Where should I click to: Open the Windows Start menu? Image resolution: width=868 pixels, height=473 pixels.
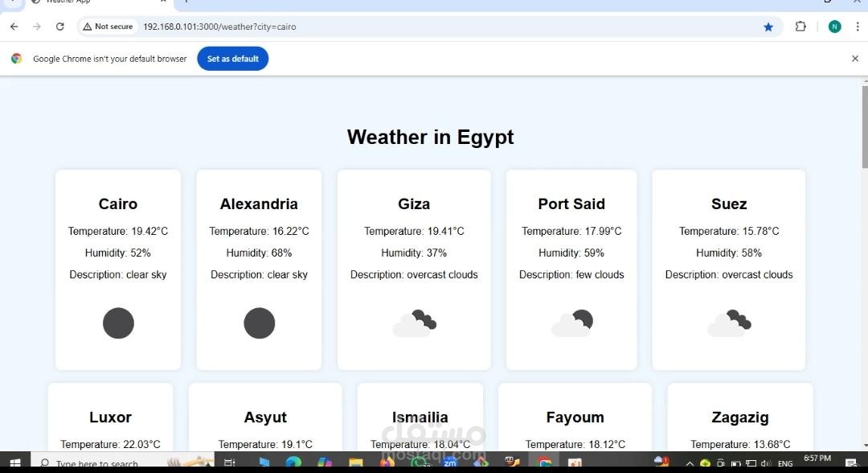coord(15,463)
